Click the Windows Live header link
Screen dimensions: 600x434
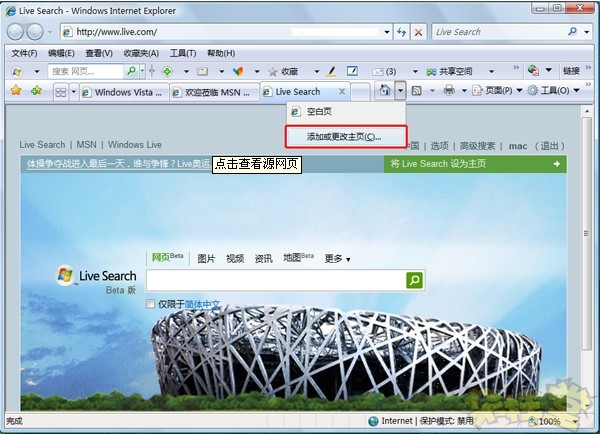[x=135, y=145]
